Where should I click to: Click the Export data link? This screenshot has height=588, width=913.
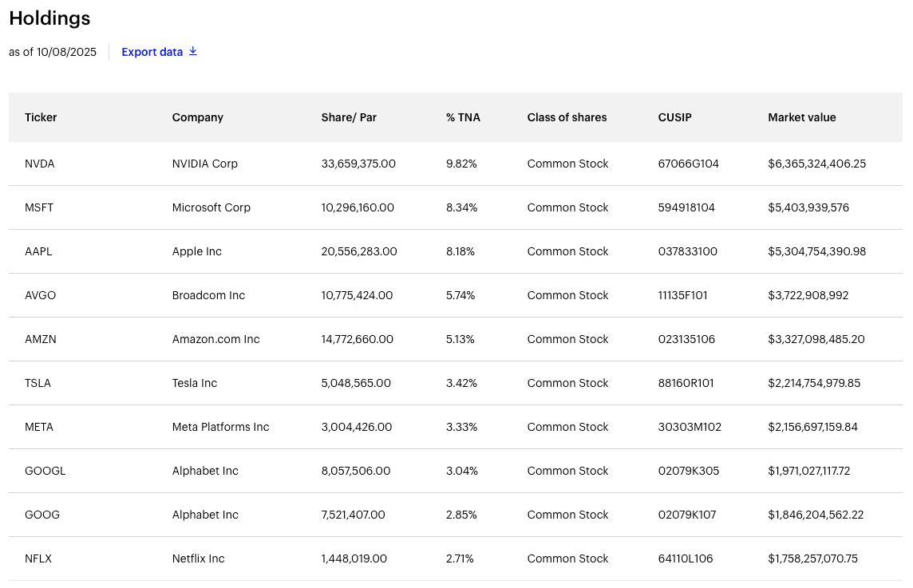[152, 52]
